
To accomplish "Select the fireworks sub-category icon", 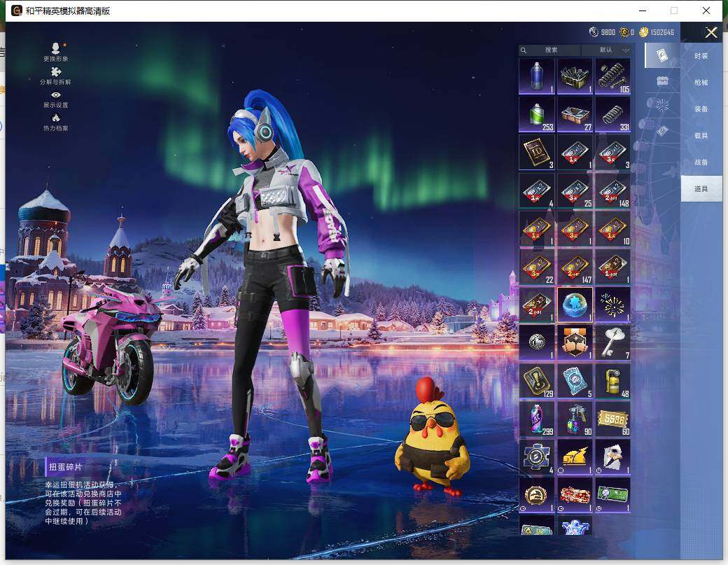I will coord(662,106).
